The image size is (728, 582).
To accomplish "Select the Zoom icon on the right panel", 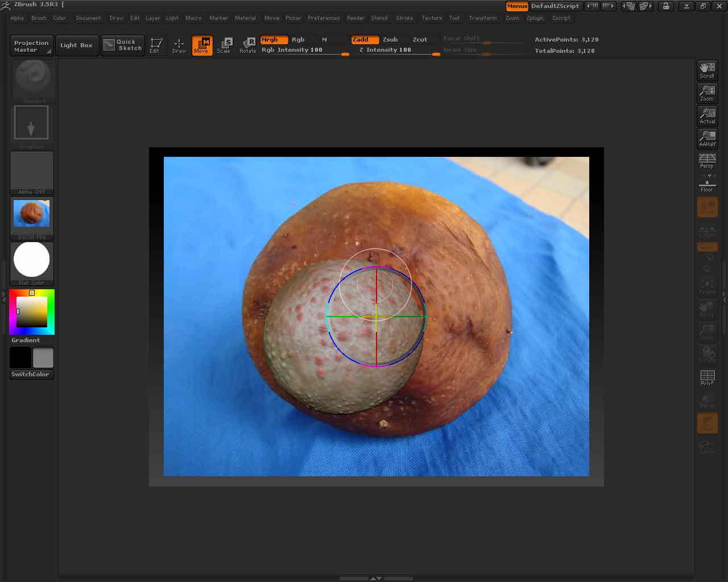I will (x=707, y=93).
